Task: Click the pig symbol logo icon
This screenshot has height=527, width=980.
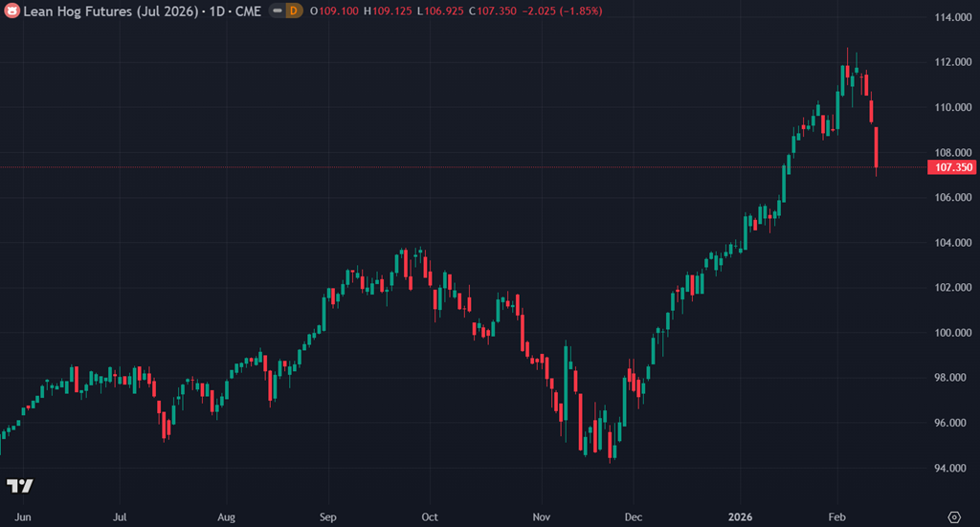Action: tap(11, 11)
